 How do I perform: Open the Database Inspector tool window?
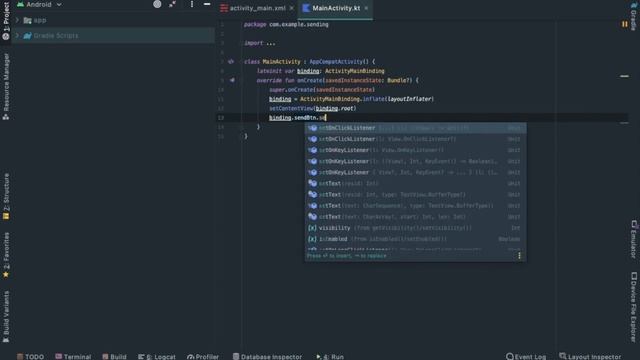[267, 357]
